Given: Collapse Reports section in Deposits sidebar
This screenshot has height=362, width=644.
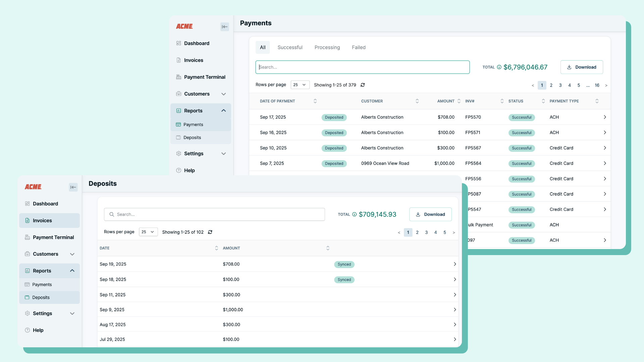Looking at the screenshot, I should click(72, 271).
